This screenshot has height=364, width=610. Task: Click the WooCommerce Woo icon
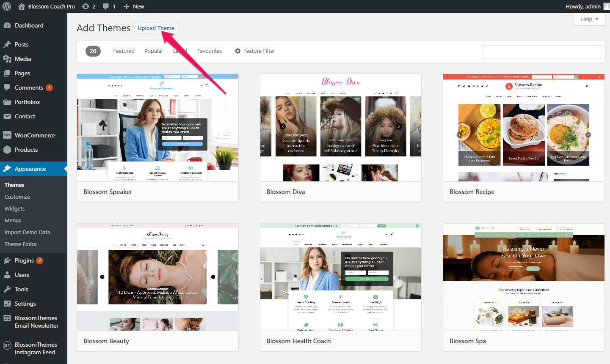click(7, 135)
